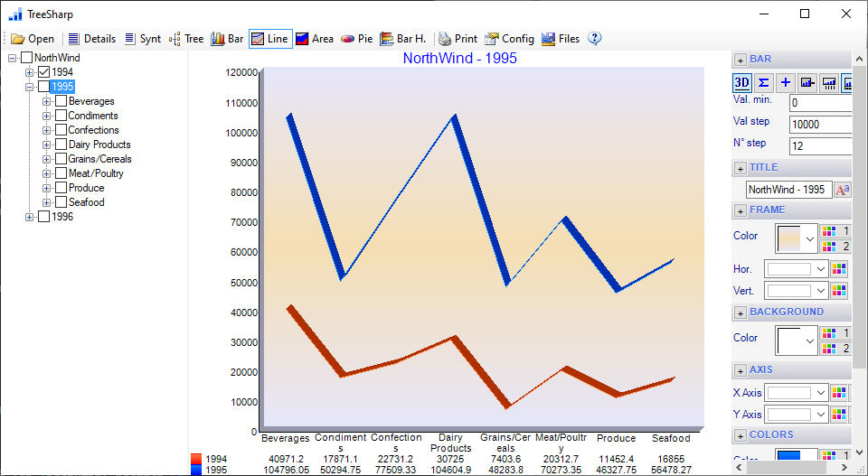
Task: Click the chart icon with the red marker
Action: coord(807,83)
